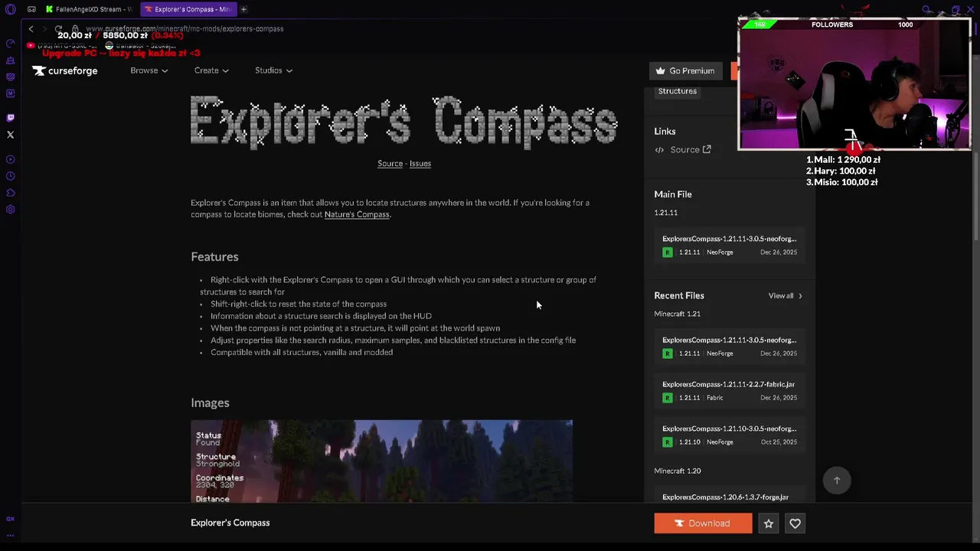Viewport: 980px width, 551px height.
Task: Open GX Corner gamepad icon
Action: click(31, 9)
